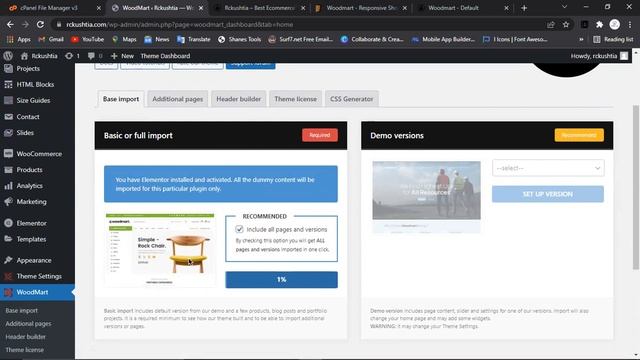This screenshot has width=640, height=360.
Task: Open Appearance paintbrush icon
Action: pos(8,260)
